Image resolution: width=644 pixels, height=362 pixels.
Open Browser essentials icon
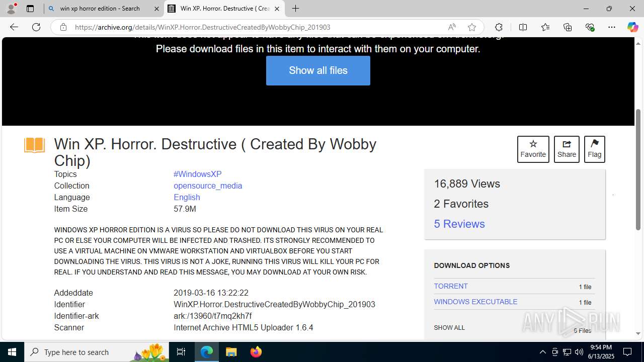tap(590, 27)
